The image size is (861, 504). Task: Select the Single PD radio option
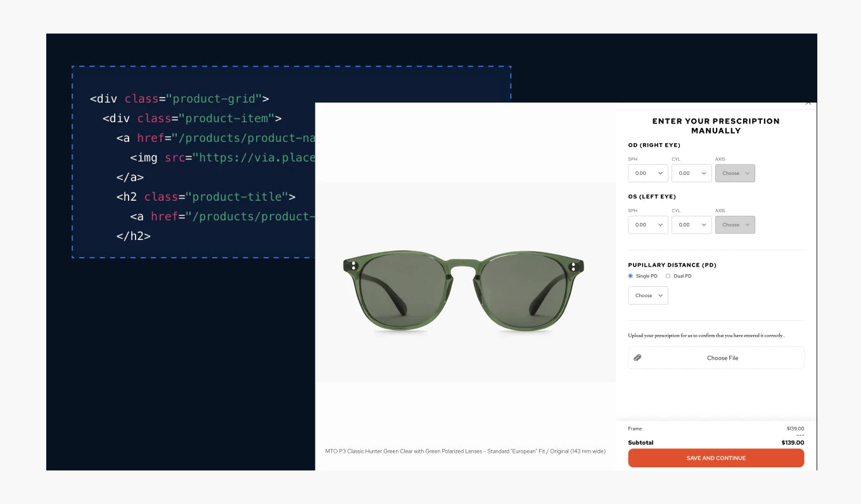[630, 276]
